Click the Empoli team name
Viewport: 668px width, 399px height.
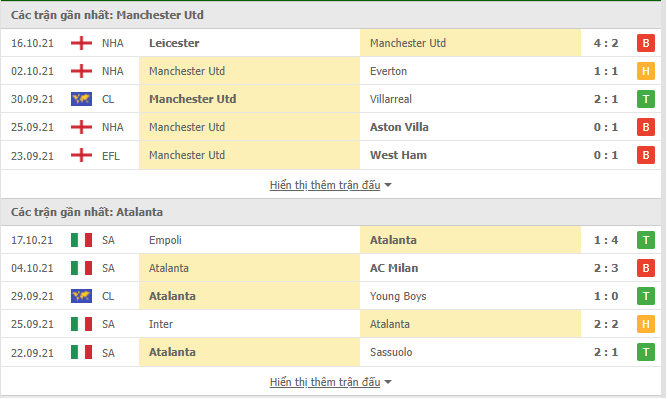[165, 241]
